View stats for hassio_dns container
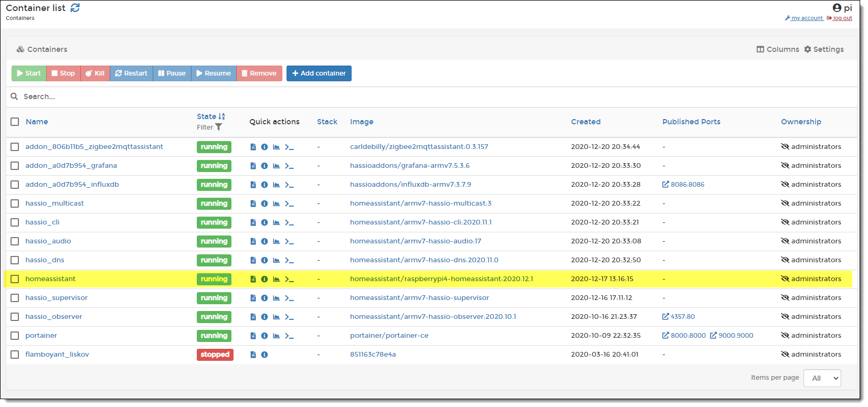The height and width of the screenshot is (407, 868). (x=276, y=260)
